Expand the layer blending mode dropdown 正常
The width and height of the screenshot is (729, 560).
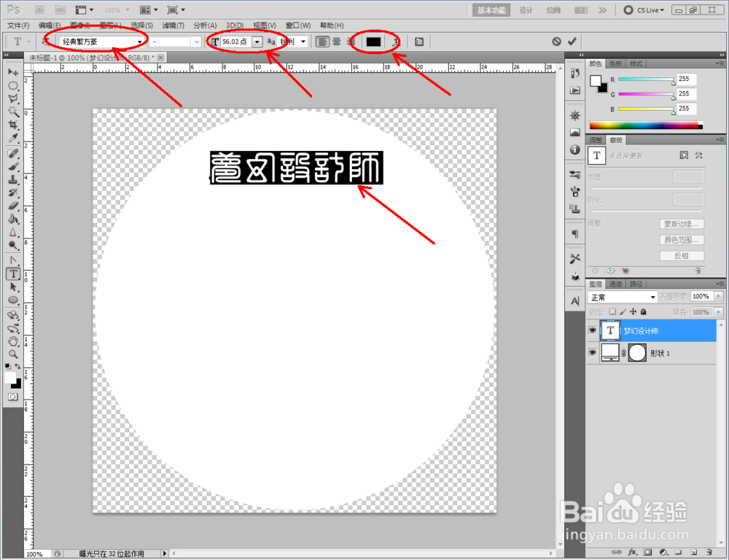tap(652, 297)
